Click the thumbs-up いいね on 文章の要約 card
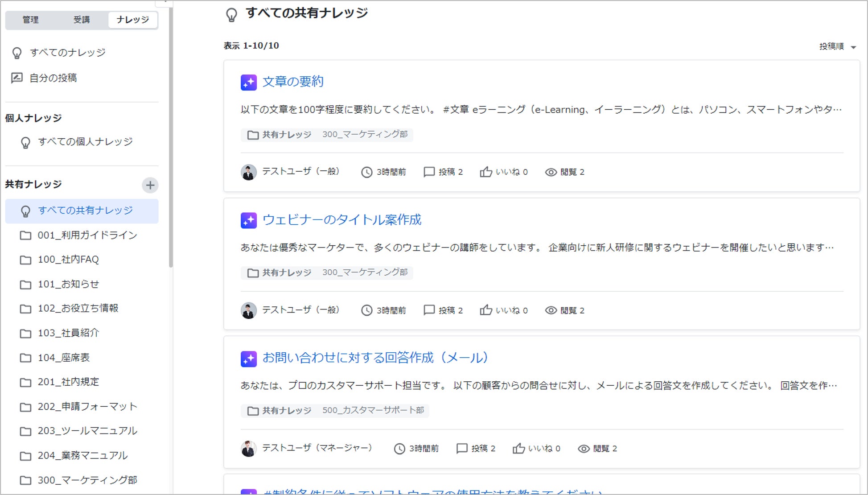 (486, 172)
